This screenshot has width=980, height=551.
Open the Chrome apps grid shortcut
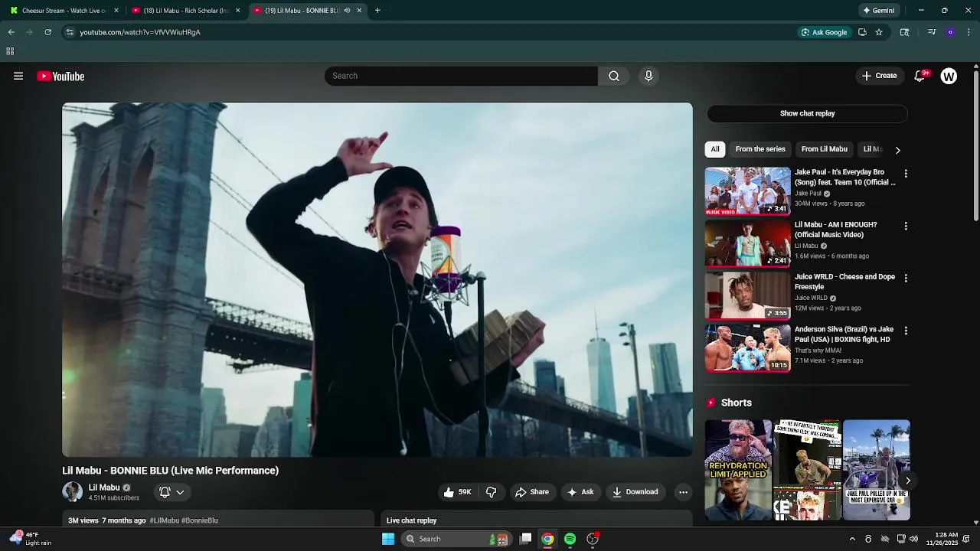[x=10, y=51]
